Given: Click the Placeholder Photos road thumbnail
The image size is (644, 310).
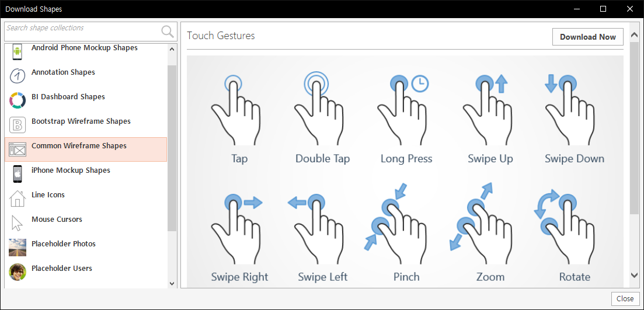Looking at the screenshot, I should (x=18, y=247).
